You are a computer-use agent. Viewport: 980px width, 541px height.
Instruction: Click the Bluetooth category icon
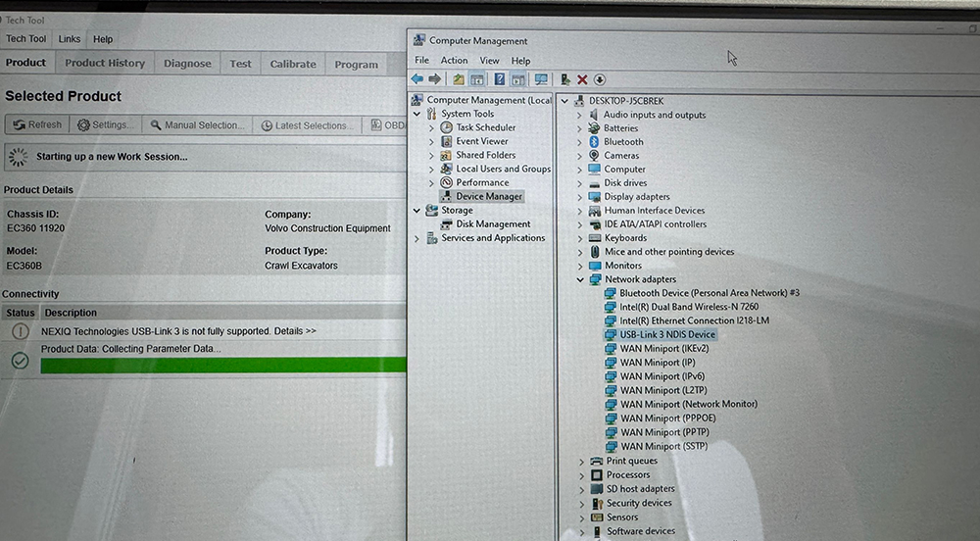pos(595,142)
